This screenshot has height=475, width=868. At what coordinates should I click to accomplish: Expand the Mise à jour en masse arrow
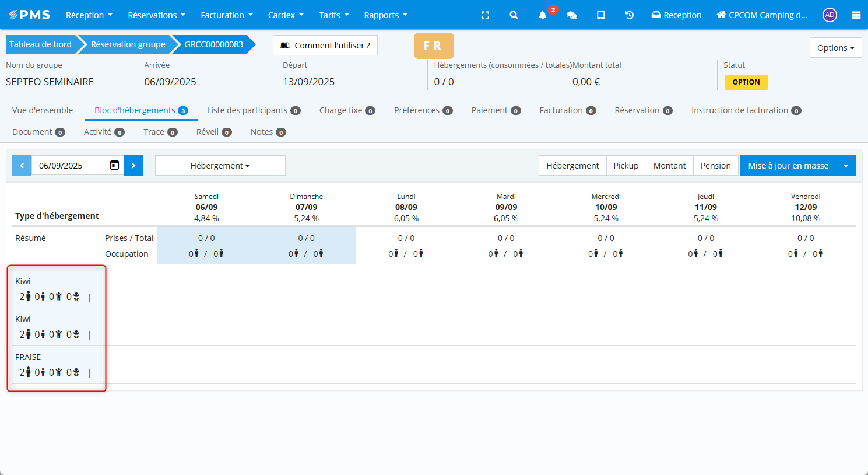[x=846, y=166]
